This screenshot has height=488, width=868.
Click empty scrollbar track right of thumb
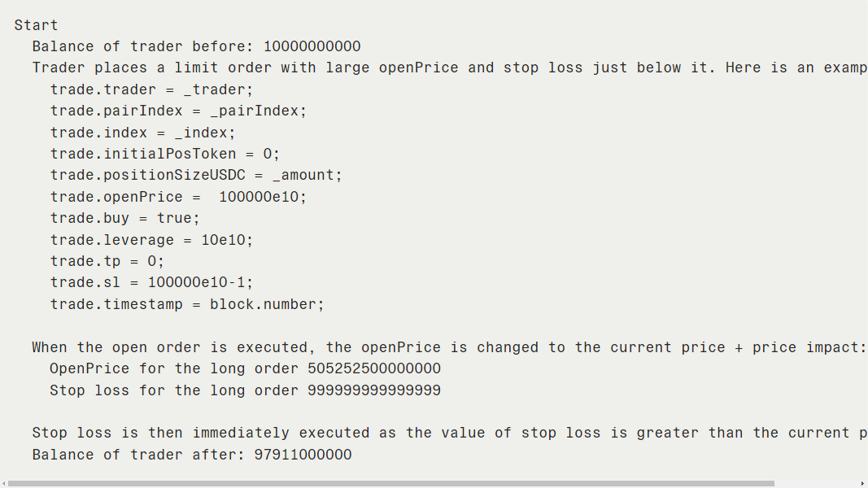[817, 484]
